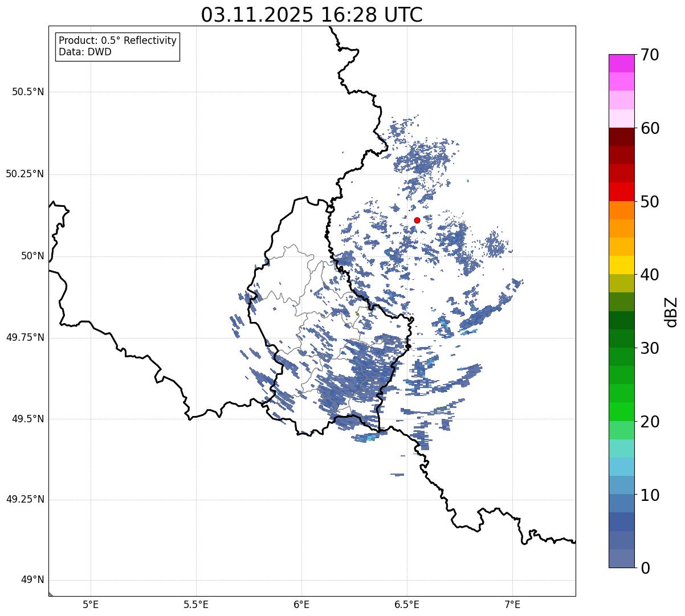Click the magenta top colorbar swatch
The width and height of the screenshot is (685, 616).
tap(622, 63)
